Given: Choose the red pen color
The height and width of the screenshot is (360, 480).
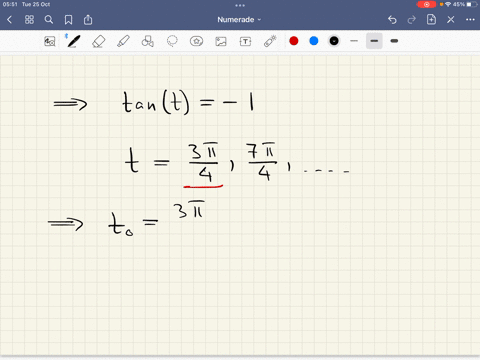Looking at the screenshot, I should click(294, 41).
